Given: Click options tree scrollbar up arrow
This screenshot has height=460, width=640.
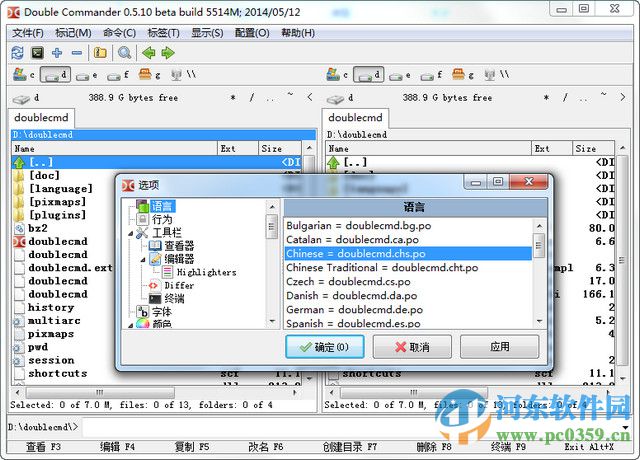Looking at the screenshot, I should [272, 207].
